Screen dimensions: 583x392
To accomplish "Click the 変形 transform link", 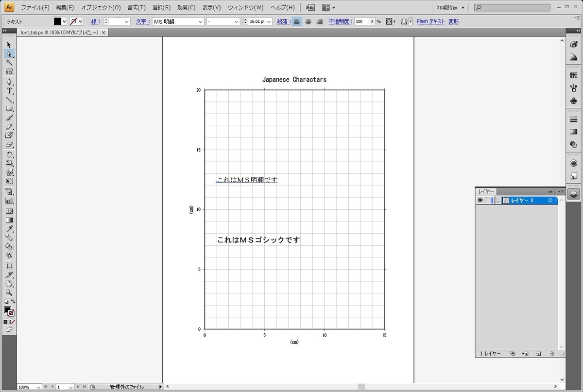I will click(453, 21).
